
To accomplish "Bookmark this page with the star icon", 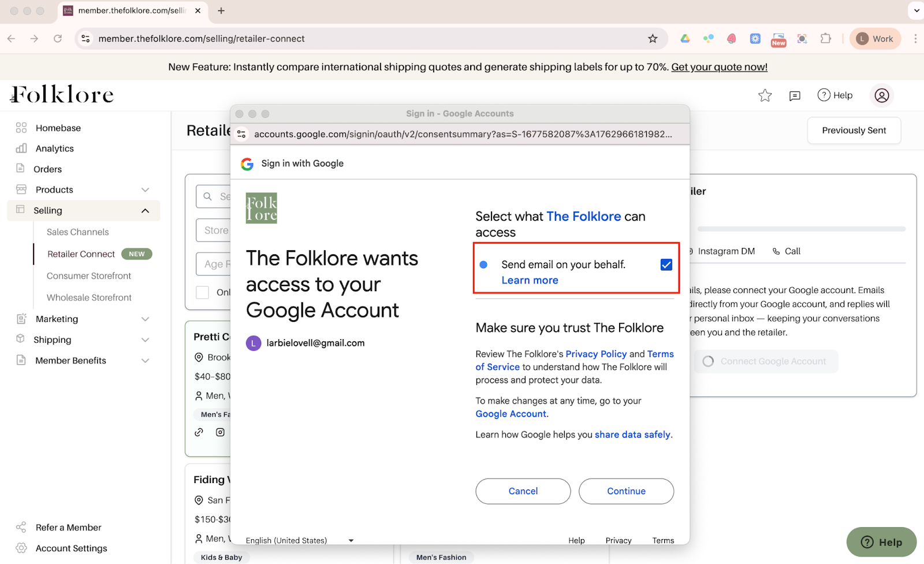I will [653, 39].
